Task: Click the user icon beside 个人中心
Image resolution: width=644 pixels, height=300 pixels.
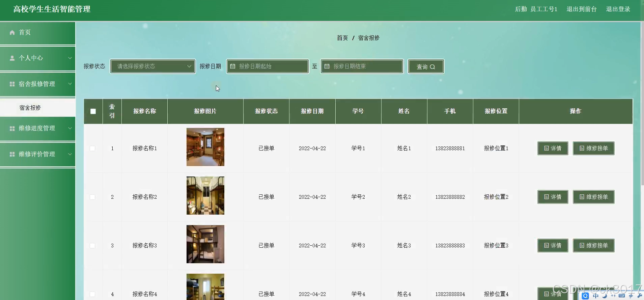Action: coord(12,58)
